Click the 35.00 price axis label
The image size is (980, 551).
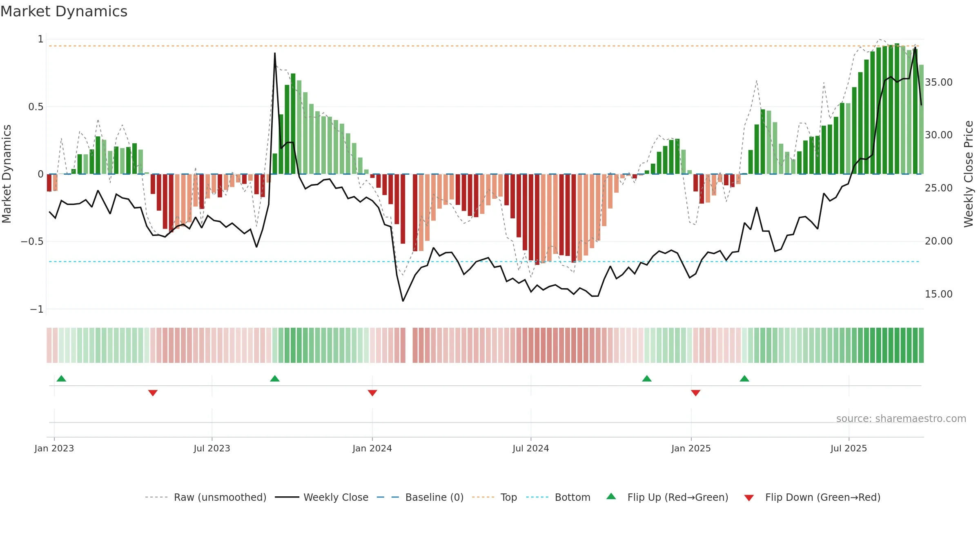pos(939,82)
